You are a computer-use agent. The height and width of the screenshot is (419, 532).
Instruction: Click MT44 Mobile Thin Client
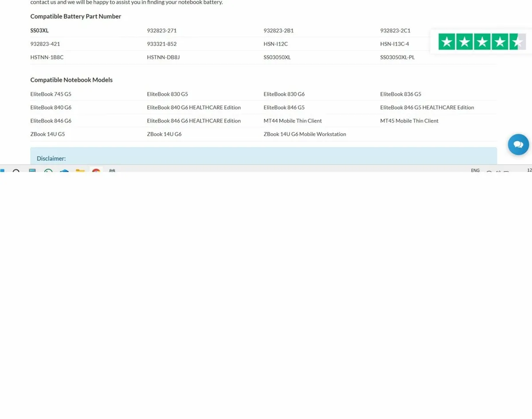pyautogui.click(x=293, y=121)
